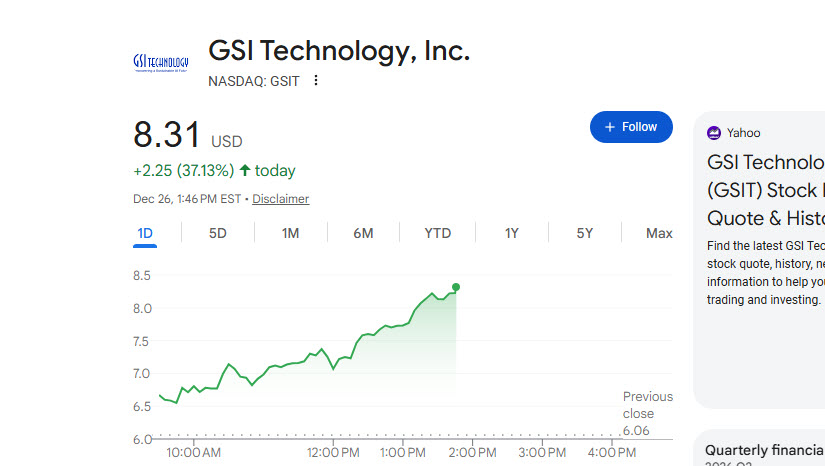Viewport: 825px width, 466px height.
Task: Follow GSI Technology stock
Action: (x=631, y=127)
